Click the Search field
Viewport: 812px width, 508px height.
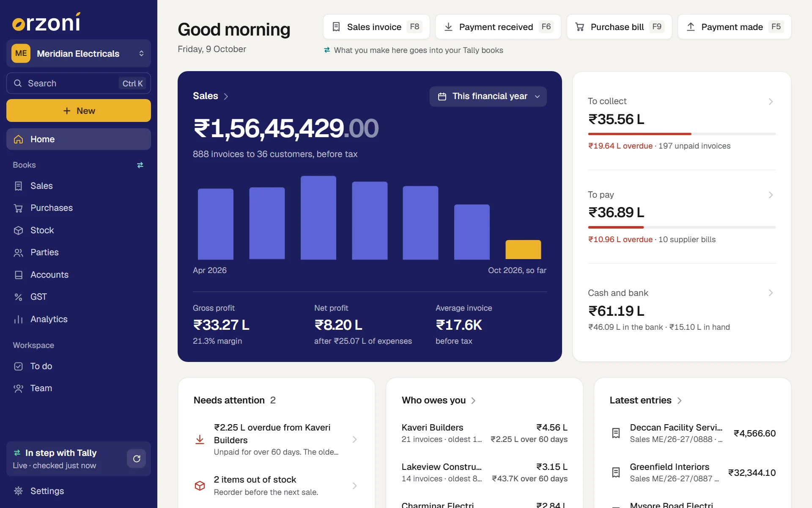pyautogui.click(x=79, y=83)
